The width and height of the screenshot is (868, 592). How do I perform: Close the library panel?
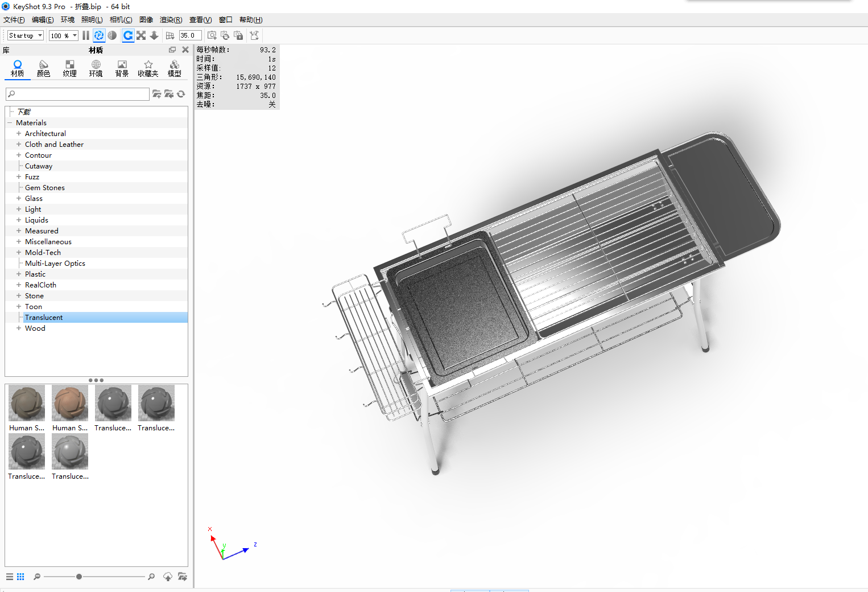click(x=185, y=50)
